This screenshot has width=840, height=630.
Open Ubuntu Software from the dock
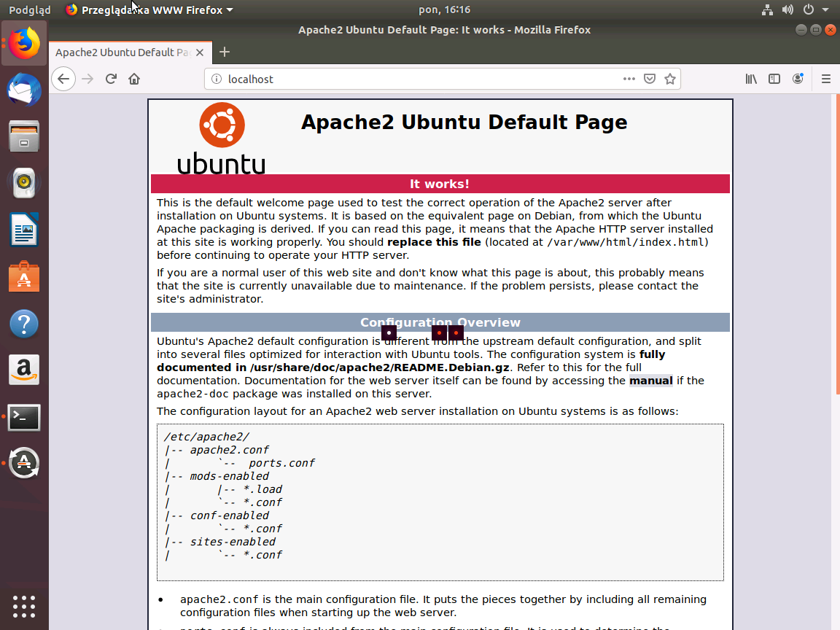(x=24, y=276)
